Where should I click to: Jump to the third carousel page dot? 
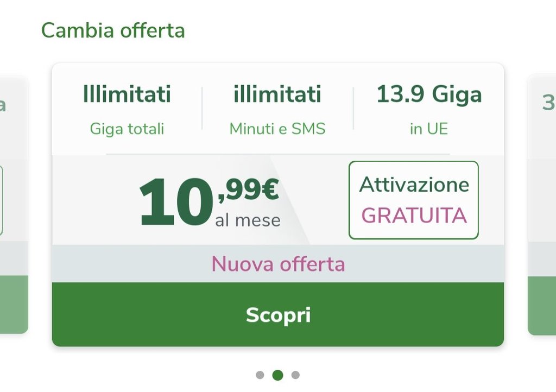(x=295, y=375)
